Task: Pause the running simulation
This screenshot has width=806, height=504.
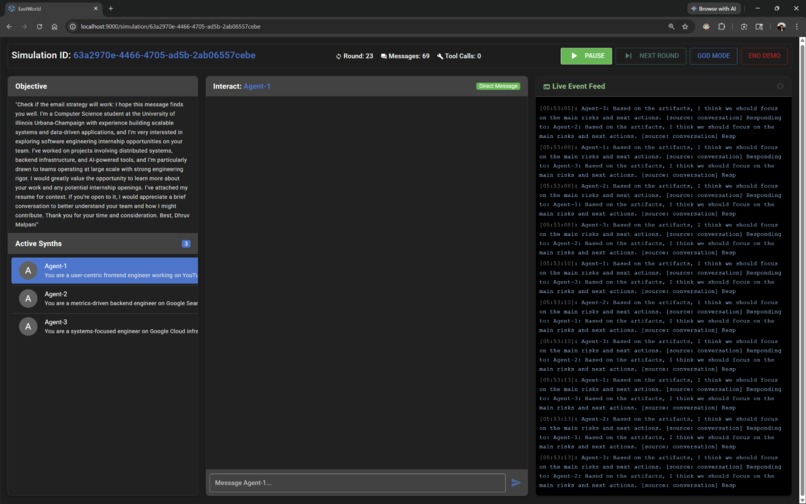Action: 586,56
